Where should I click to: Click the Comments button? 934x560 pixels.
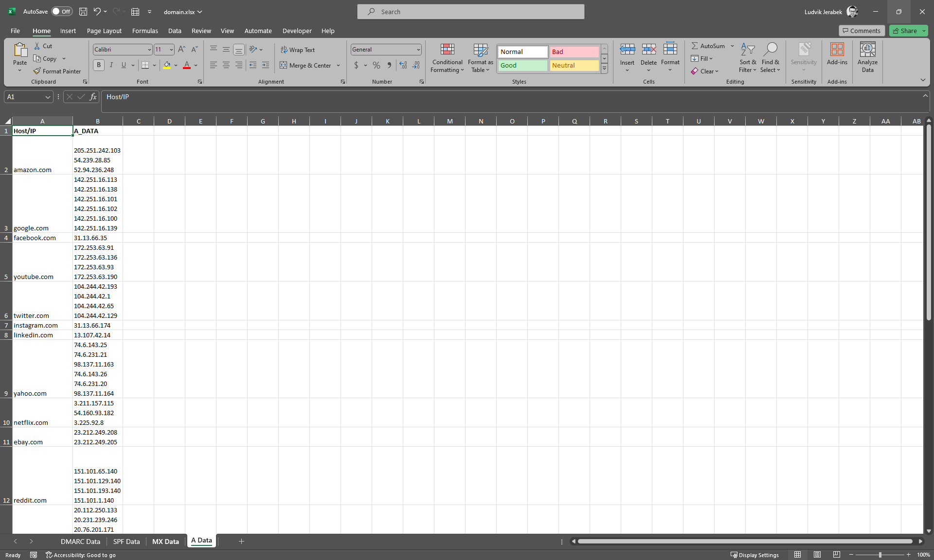click(862, 31)
